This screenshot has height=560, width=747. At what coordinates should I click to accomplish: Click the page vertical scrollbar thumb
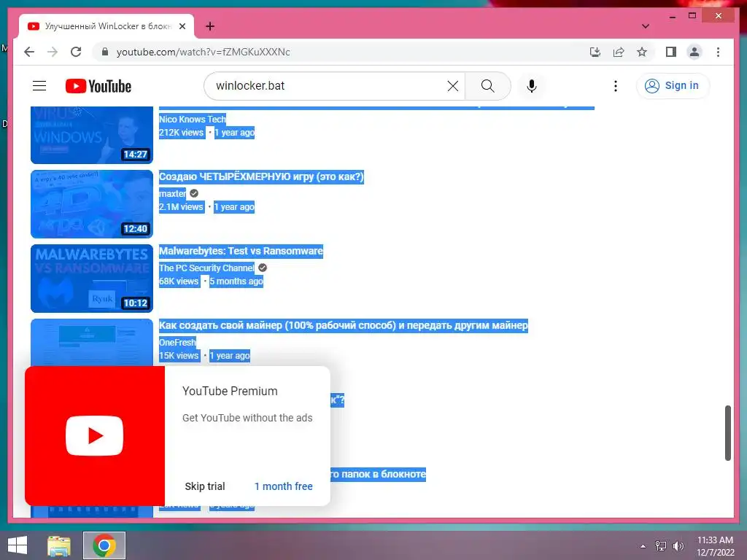(727, 433)
